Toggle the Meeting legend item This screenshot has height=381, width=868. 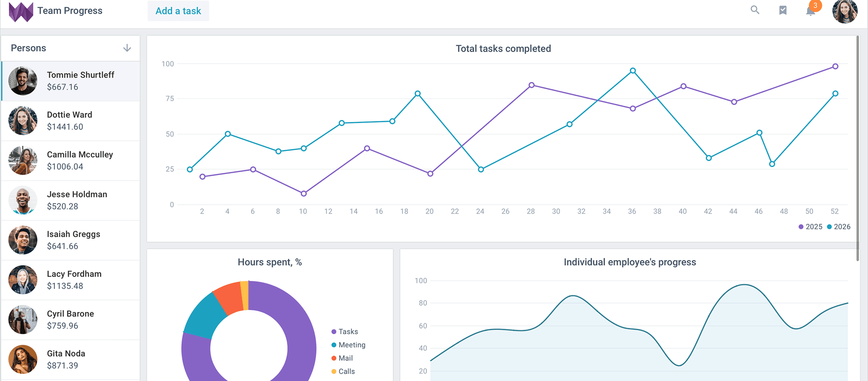point(349,345)
